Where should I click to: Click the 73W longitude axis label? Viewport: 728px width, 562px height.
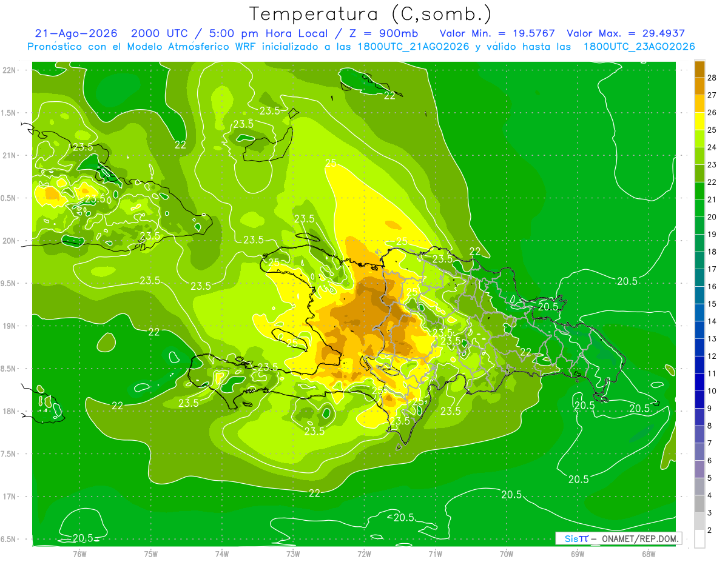(293, 554)
